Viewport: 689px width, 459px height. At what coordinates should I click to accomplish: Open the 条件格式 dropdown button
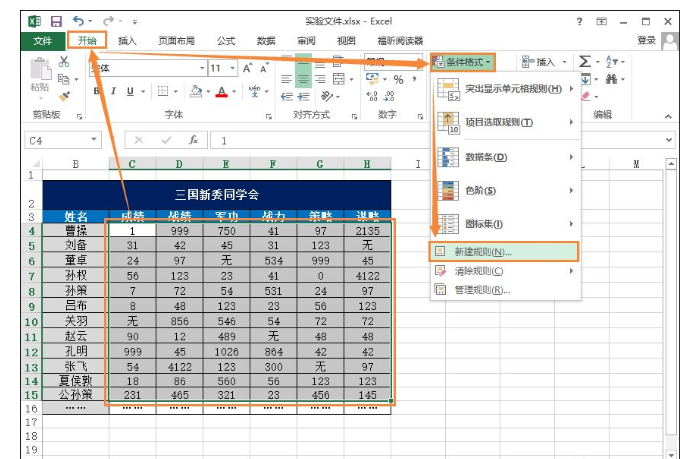click(464, 62)
